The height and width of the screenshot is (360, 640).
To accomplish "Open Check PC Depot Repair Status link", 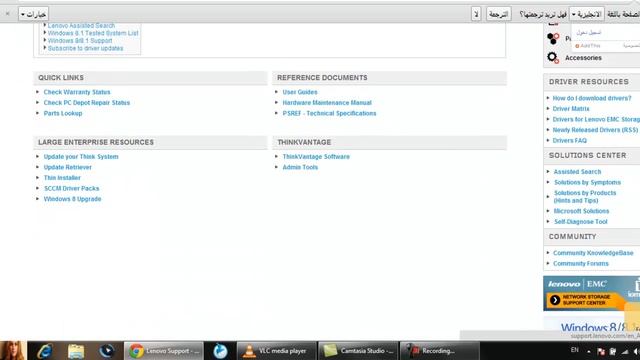I will (87, 103).
